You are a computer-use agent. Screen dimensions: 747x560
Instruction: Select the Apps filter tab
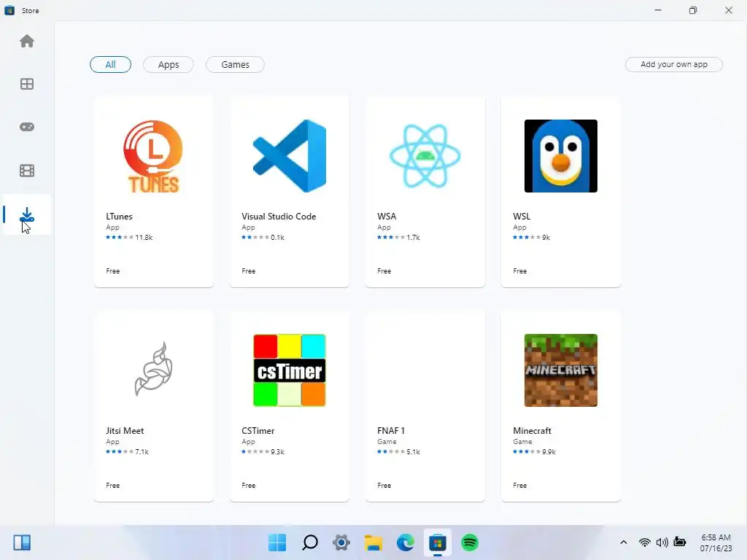(x=169, y=65)
